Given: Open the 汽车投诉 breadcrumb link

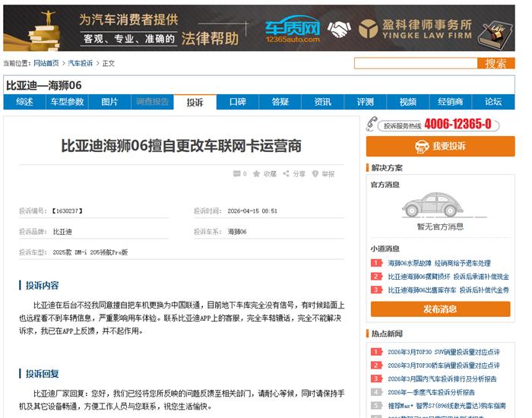Looking at the screenshot, I should click(81, 64).
